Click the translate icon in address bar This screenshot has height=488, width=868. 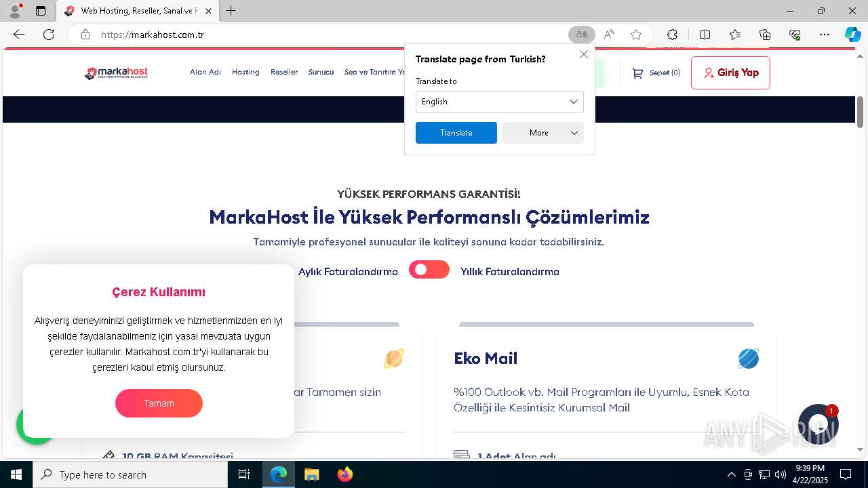coord(581,35)
